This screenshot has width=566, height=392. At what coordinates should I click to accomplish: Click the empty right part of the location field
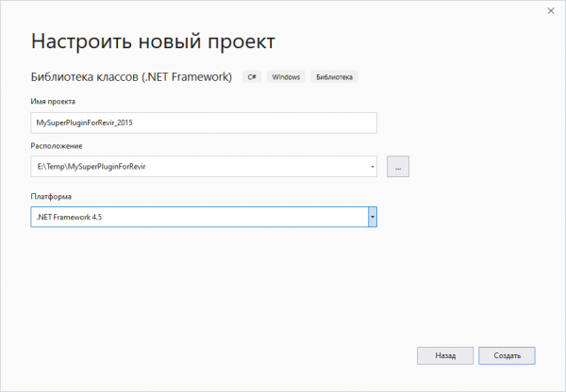(283, 168)
